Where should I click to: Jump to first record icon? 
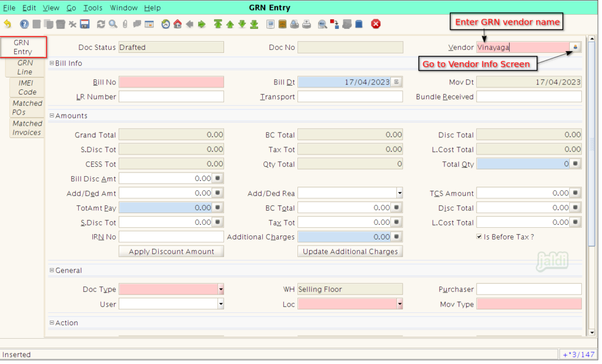[218, 24]
